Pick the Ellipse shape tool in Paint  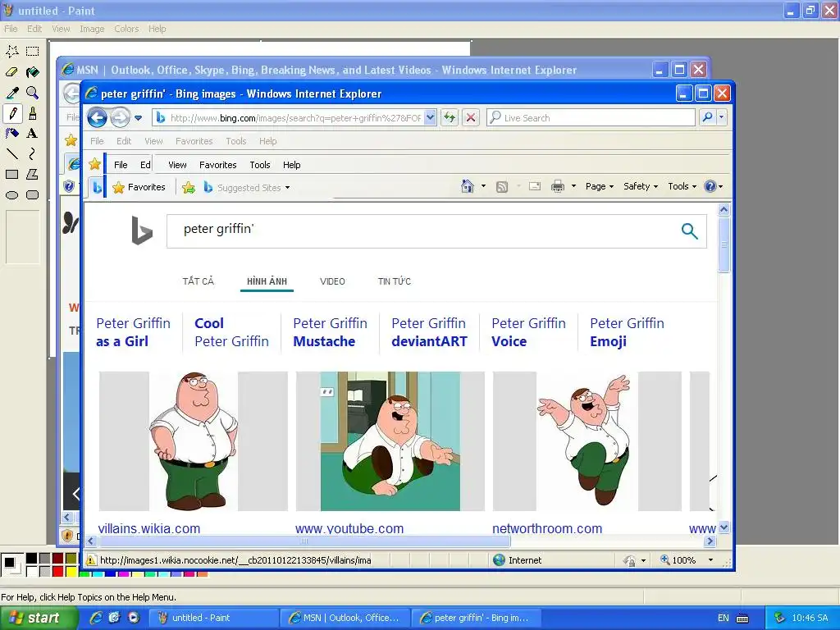[x=12, y=195]
